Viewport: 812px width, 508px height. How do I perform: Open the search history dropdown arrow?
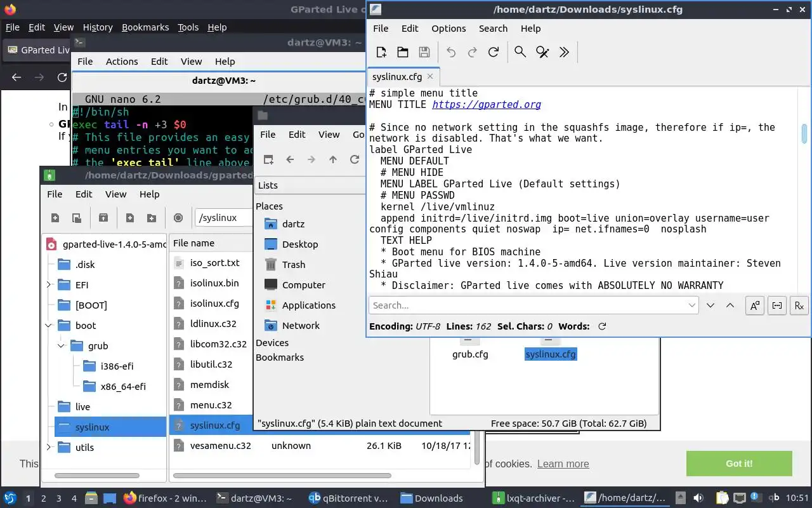(692, 305)
